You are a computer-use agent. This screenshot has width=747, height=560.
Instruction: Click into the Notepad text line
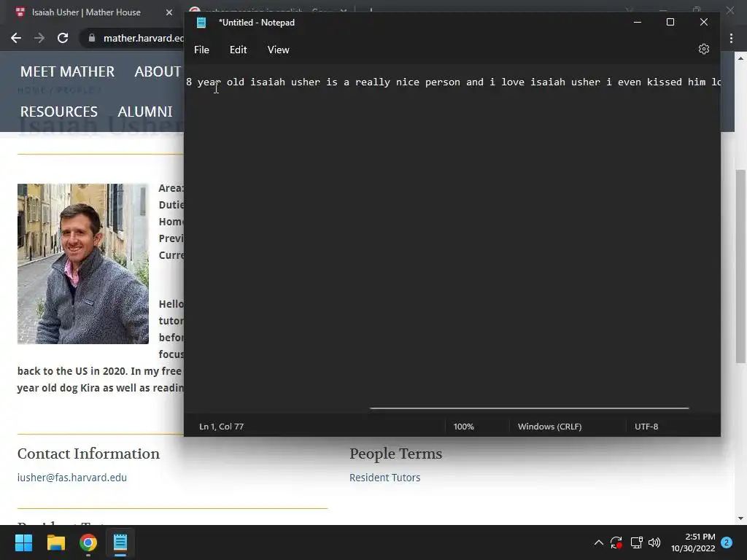tap(452, 82)
